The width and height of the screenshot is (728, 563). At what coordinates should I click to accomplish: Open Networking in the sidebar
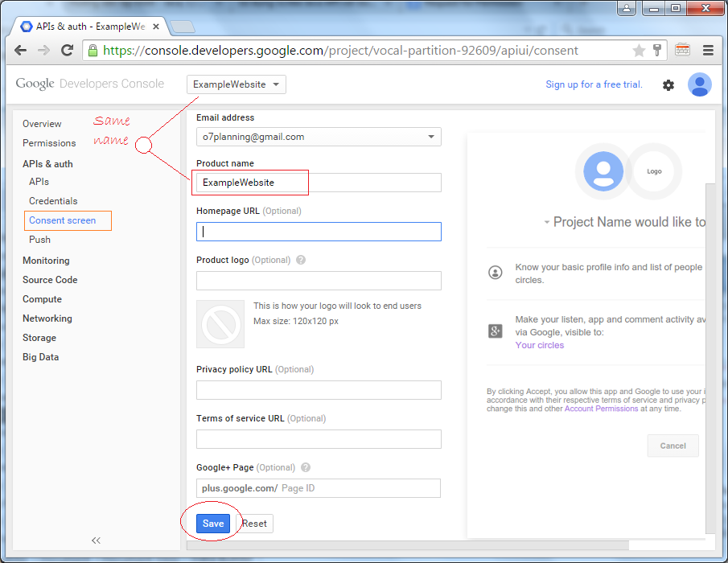[47, 318]
